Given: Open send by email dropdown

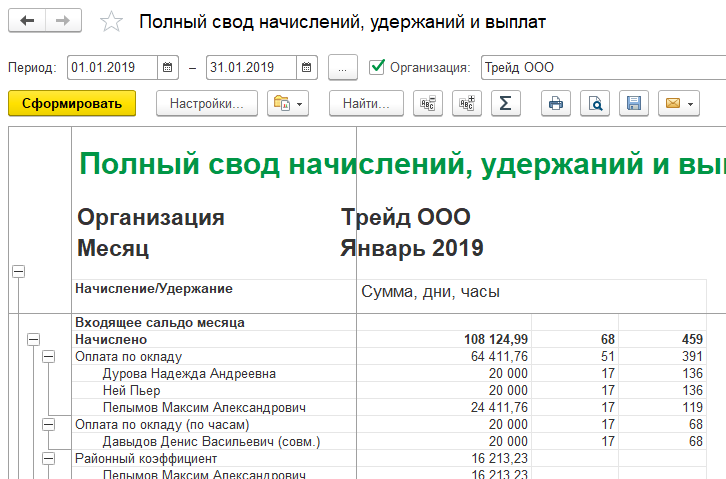Looking at the screenshot, I should coord(679,103).
